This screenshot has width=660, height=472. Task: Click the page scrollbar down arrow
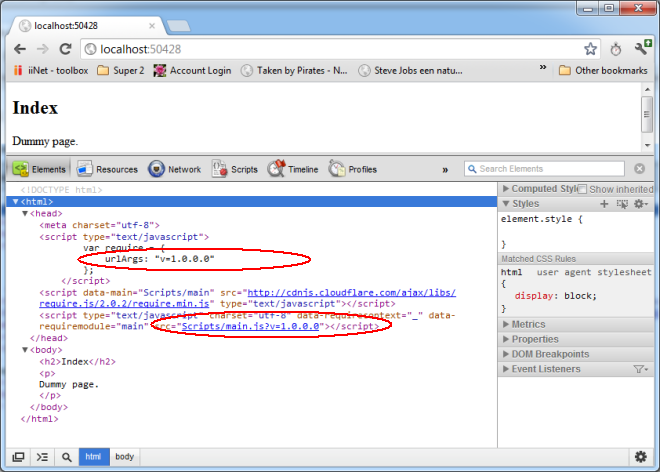coord(647,145)
